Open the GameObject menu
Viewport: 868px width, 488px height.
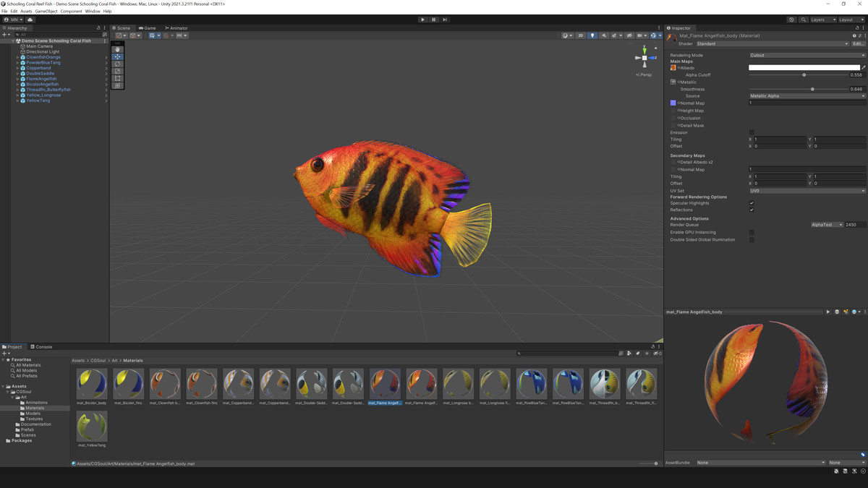pyautogui.click(x=46, y=12)
